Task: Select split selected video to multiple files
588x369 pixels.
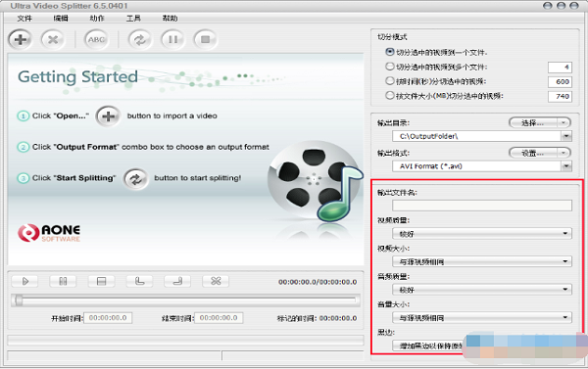Action: (390, 67)
